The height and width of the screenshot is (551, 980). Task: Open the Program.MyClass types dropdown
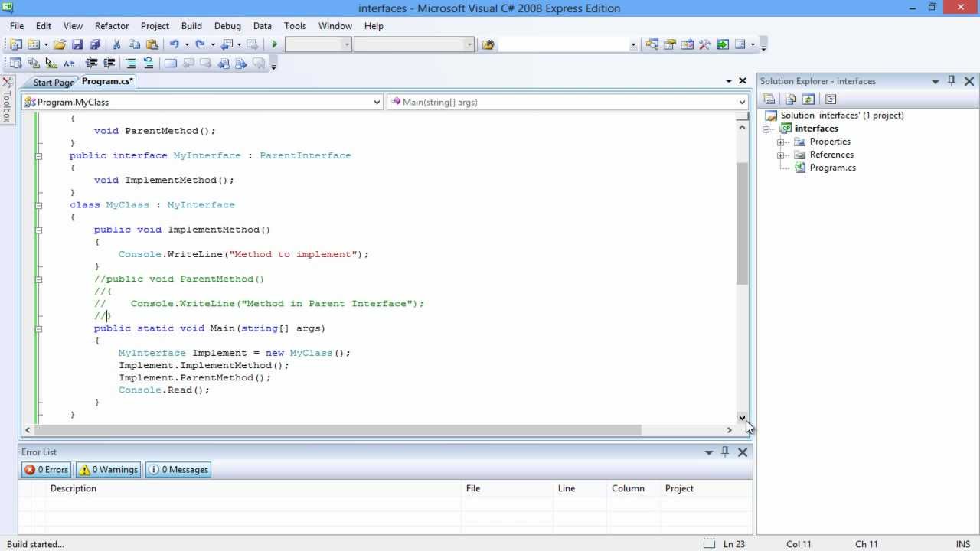coord(377,102)
